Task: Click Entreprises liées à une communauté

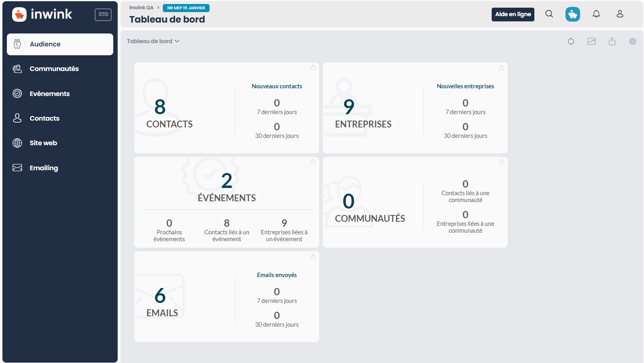Action: [465, 222]
